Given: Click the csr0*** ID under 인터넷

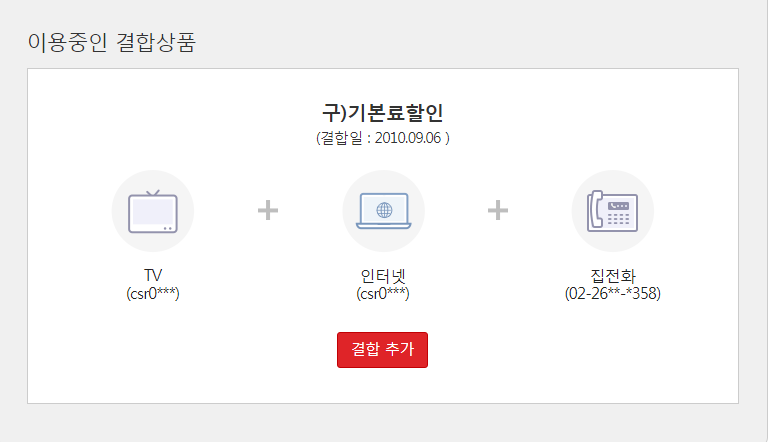Looking at the screenshot, I should click(383, 294).
